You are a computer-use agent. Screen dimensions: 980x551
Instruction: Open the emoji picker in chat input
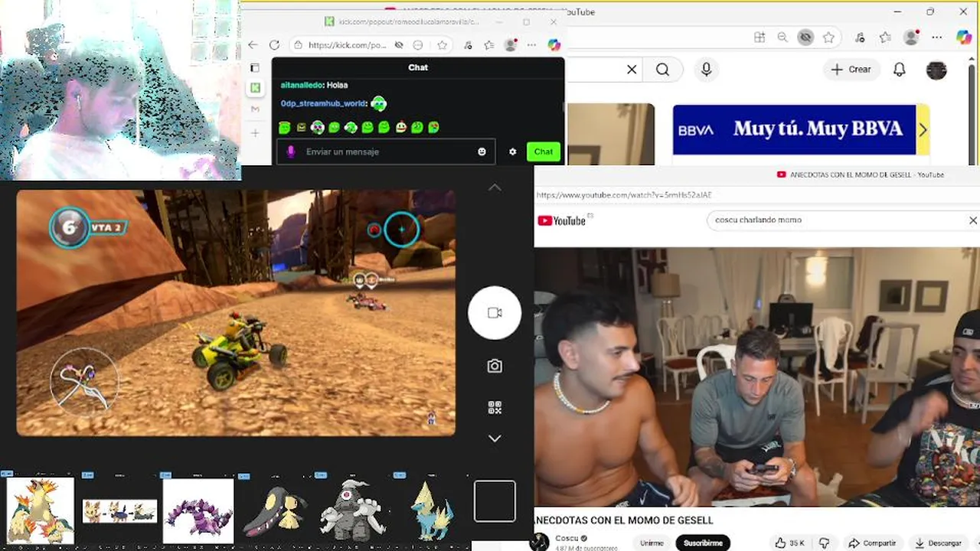click(482, 152)
